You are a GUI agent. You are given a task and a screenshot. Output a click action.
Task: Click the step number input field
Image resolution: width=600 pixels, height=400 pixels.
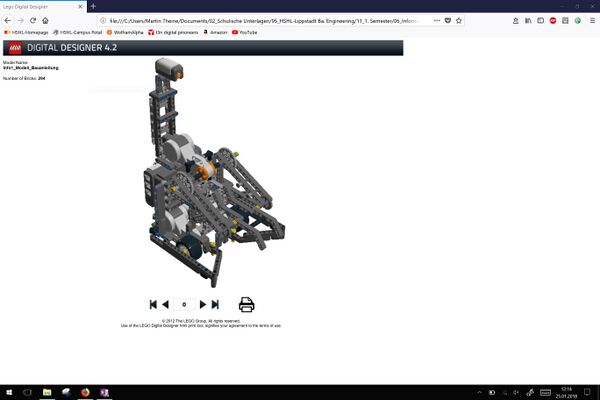184,304
